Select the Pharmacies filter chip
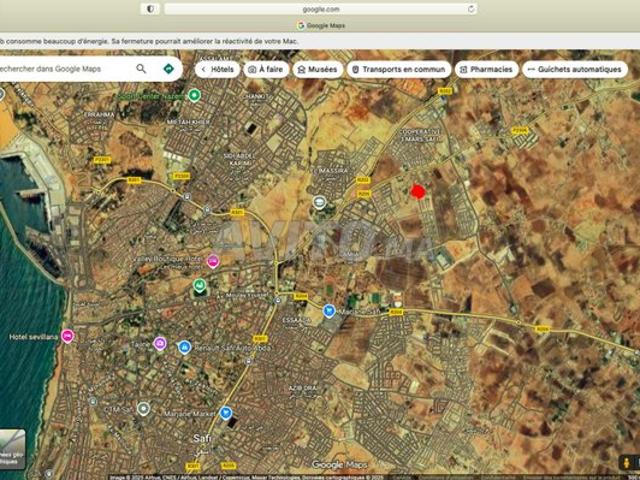Screen dimensions: 640x480 487,70
